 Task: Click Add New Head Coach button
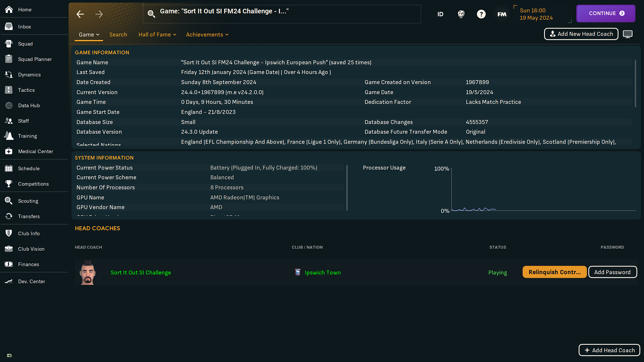pyautogui.click(x=581, y=34)
